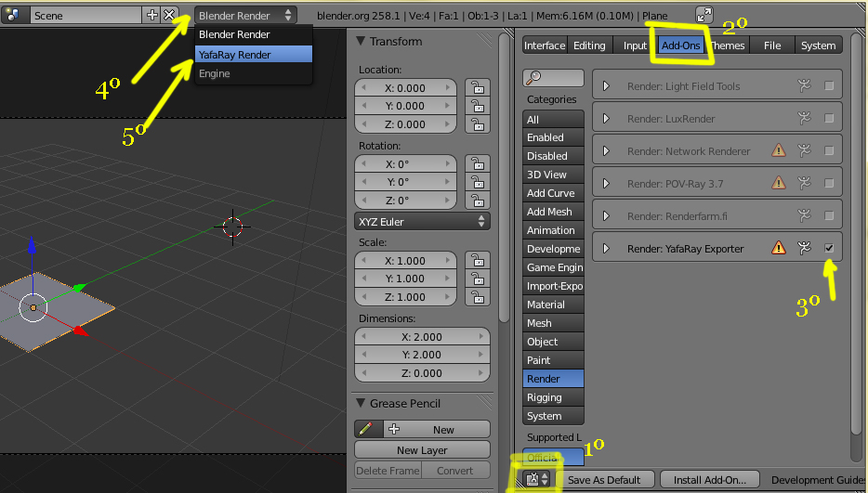Collapse the Grease Pencil panel

point(361,403)
